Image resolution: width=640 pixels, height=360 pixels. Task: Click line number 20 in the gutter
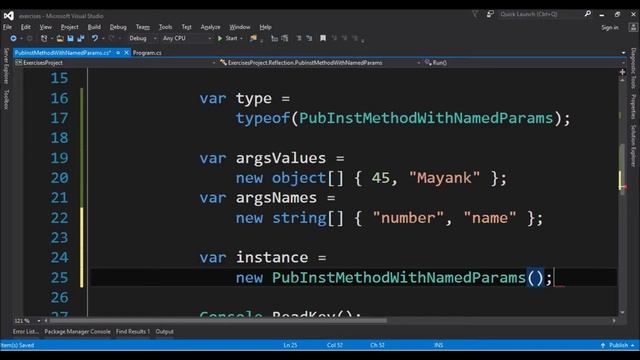point(60,178)
